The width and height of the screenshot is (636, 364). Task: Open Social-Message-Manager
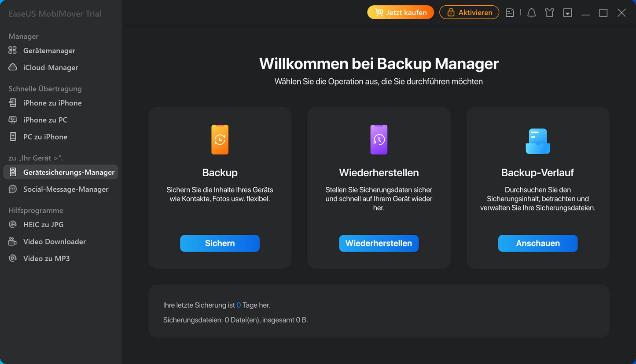tap(66, 189)
